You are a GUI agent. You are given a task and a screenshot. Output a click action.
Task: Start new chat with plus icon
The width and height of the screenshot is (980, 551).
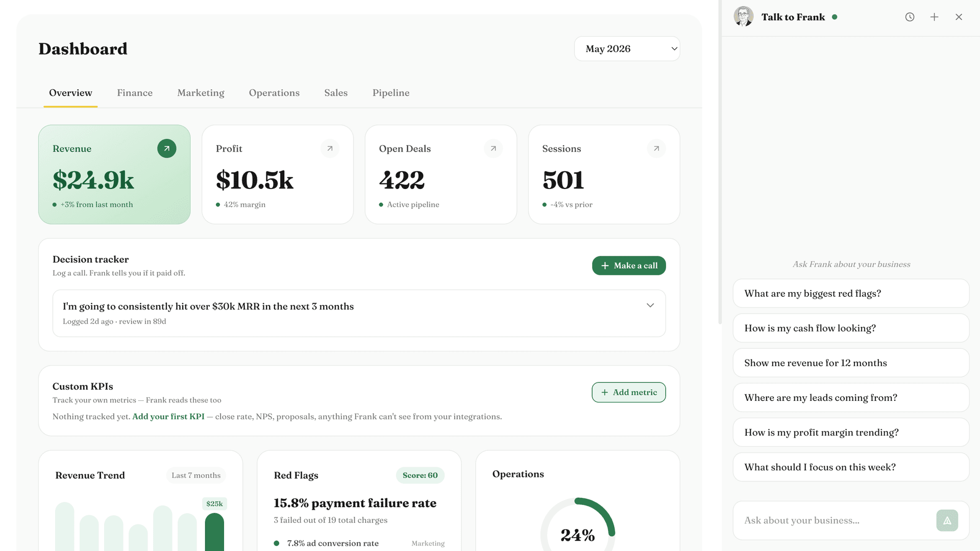tap(934, 17)
